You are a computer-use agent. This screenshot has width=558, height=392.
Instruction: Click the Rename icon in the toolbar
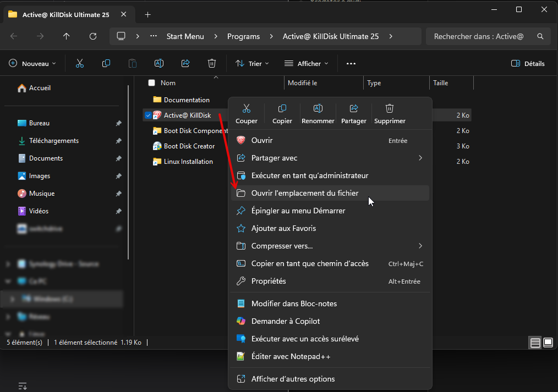[158, 64]
